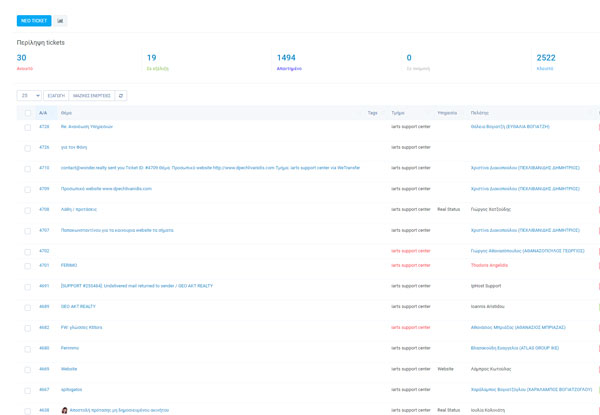Open ATLAS GROUP IKE customer link
This screenshot has width=600, height=415.
tap(515, 348)
